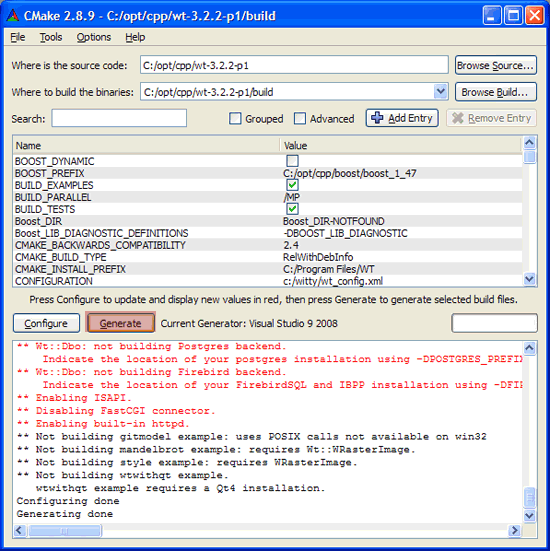Image resolution: width=550 pixels, height=551 pixels.
Task: Select Boost_LIB_DIAGNOSTIC_DEFINITIONS row name
Action: (x=102, y=233)
